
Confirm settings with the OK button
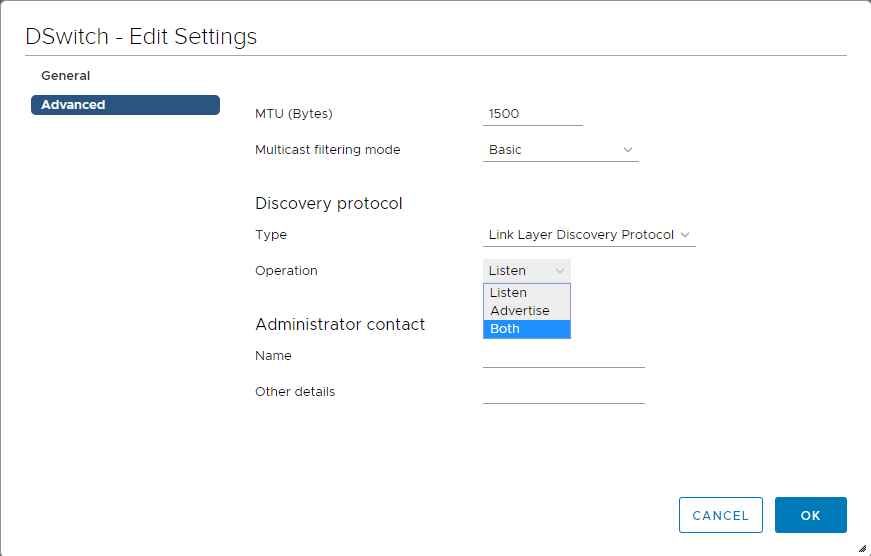(810, 515)
